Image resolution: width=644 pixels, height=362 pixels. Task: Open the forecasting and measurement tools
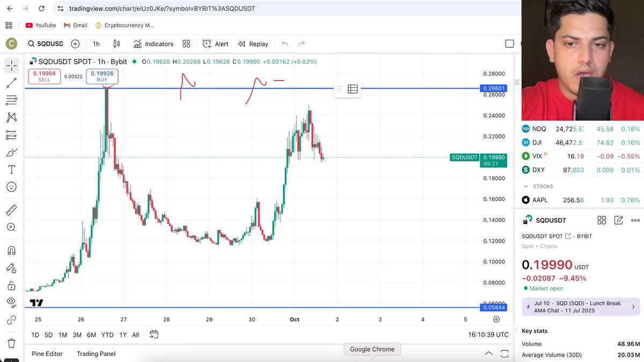click(11, 135)
